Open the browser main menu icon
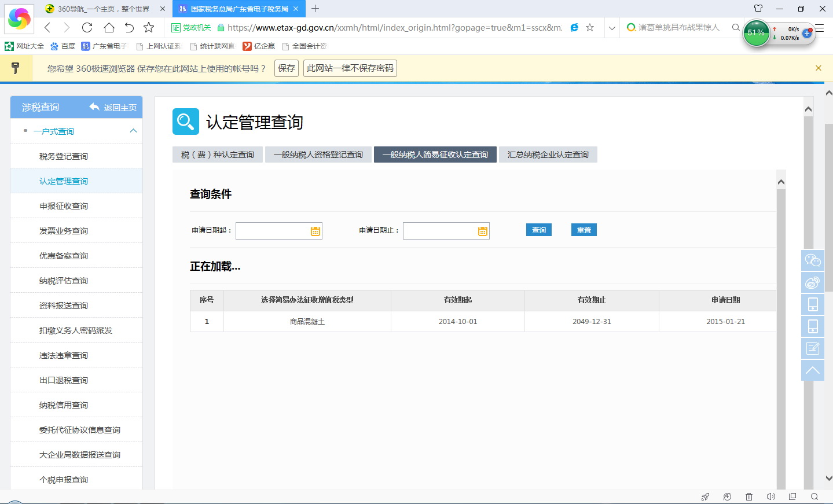The width and height of the screenshot is (833, 504). pos(819,28)
